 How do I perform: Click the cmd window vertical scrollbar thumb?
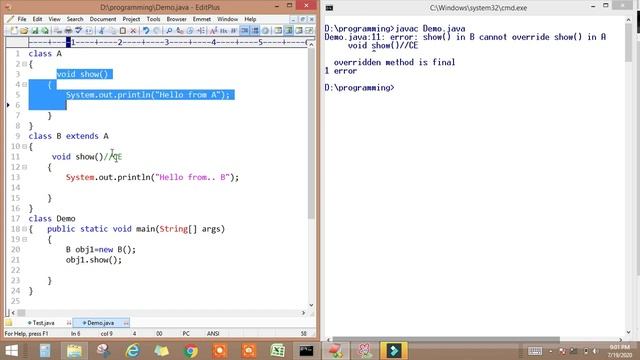tap(628, 43)
